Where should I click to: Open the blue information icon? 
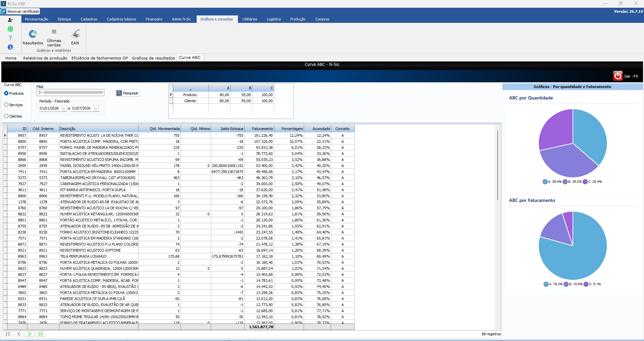(x=10, y=47)
